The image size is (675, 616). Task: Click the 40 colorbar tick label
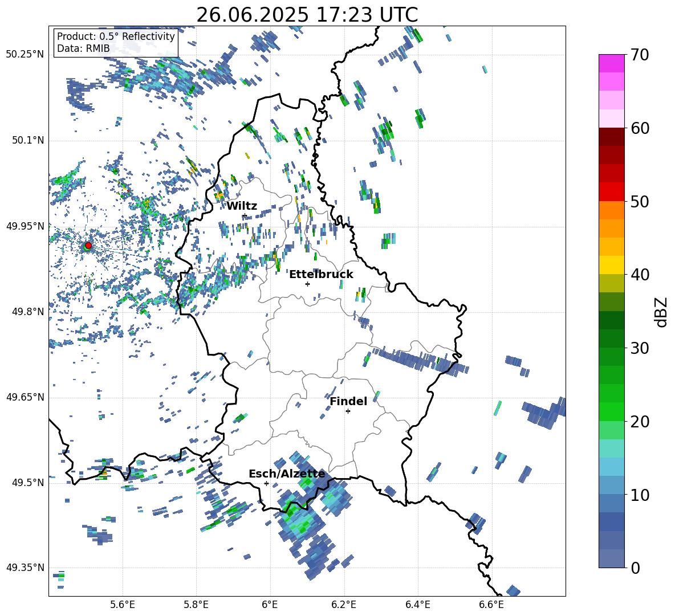[x=640, y=275]
